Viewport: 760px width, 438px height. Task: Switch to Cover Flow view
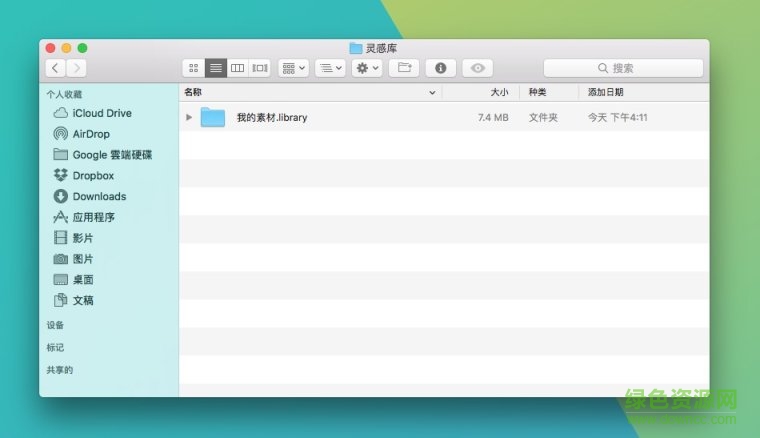pos(260,68)
